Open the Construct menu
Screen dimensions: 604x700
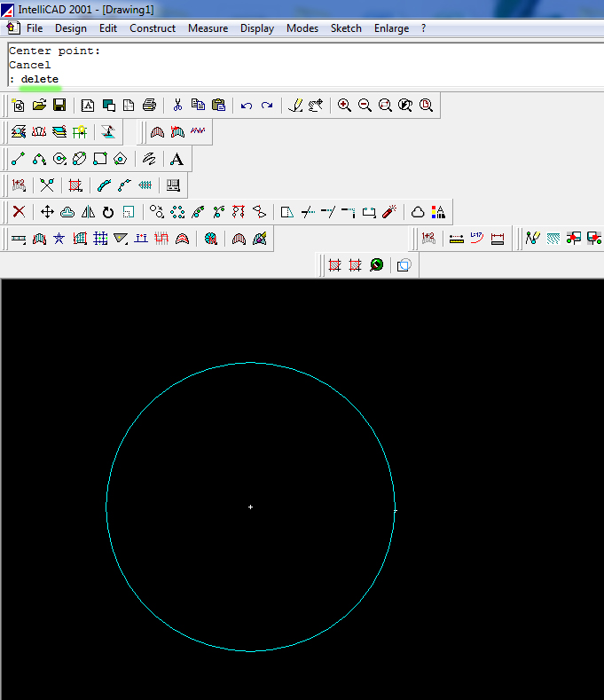click(x=153, y=28)
